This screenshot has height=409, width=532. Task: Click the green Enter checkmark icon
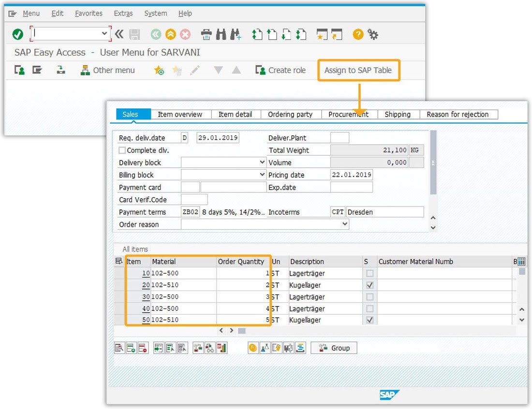tap(17, 34)
